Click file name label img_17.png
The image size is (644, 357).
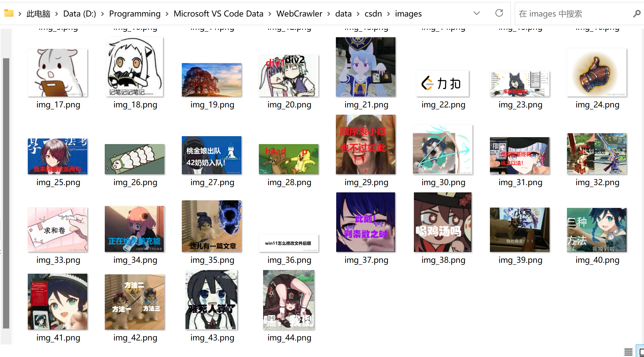tap(58, 105)
